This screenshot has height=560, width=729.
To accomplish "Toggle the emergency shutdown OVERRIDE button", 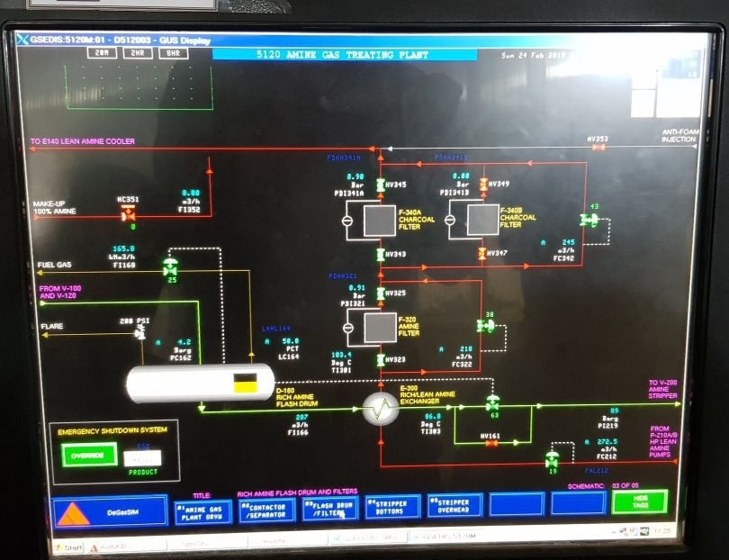I will click(89, 455).
